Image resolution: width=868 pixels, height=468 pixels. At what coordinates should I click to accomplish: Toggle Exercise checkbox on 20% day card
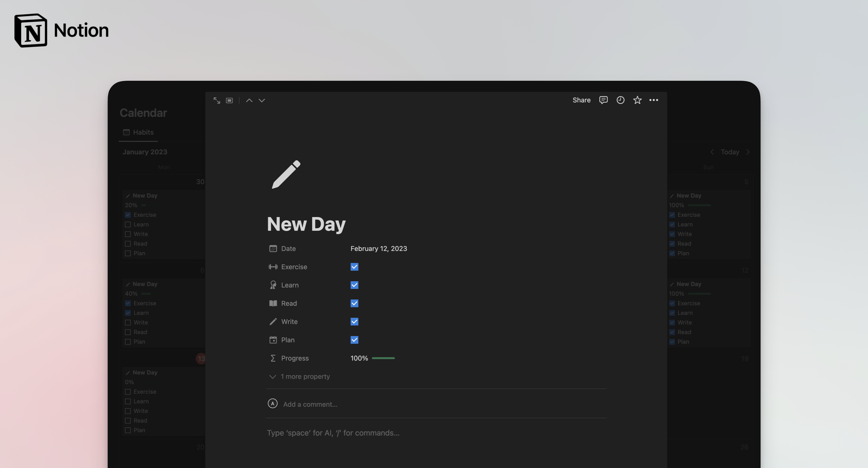click(x=128, y=215)
